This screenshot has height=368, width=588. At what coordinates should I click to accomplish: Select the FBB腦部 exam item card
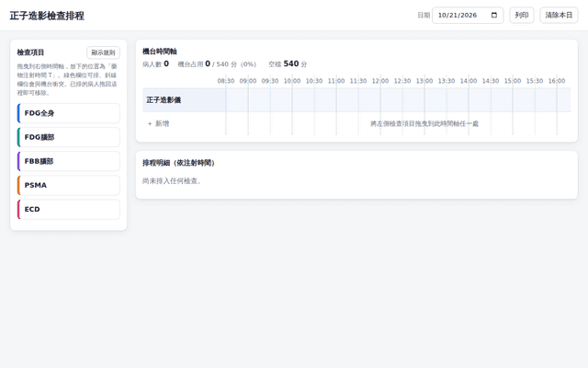(x=69, y=161)
